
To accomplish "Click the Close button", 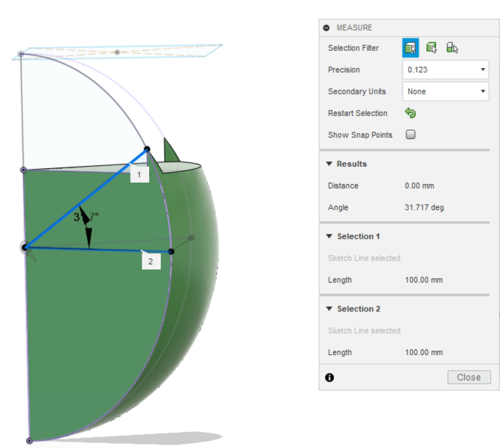I will click(x=469, y=377).
